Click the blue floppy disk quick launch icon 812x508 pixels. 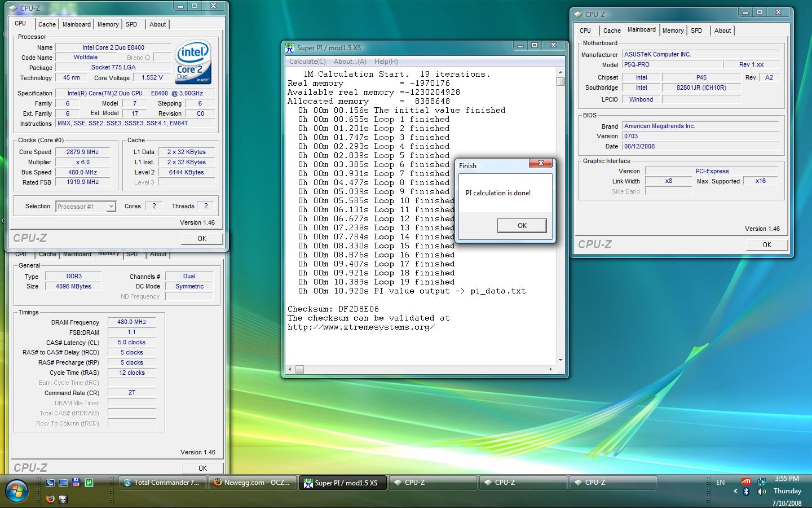[x=76, y=483]
